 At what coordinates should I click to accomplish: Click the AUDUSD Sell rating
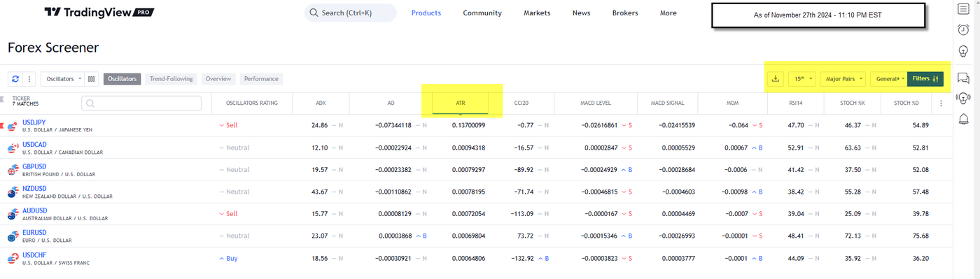click(x=228, y=214)
